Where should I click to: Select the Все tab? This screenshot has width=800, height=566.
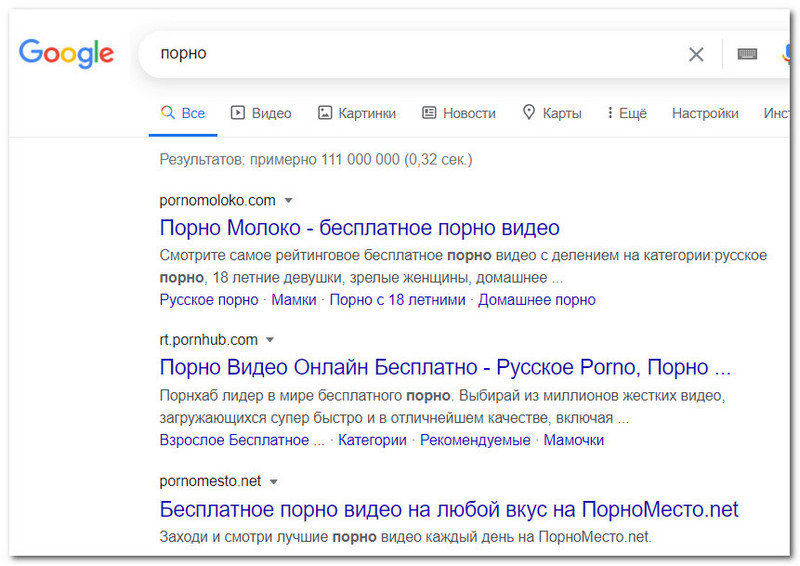[183, 113]
